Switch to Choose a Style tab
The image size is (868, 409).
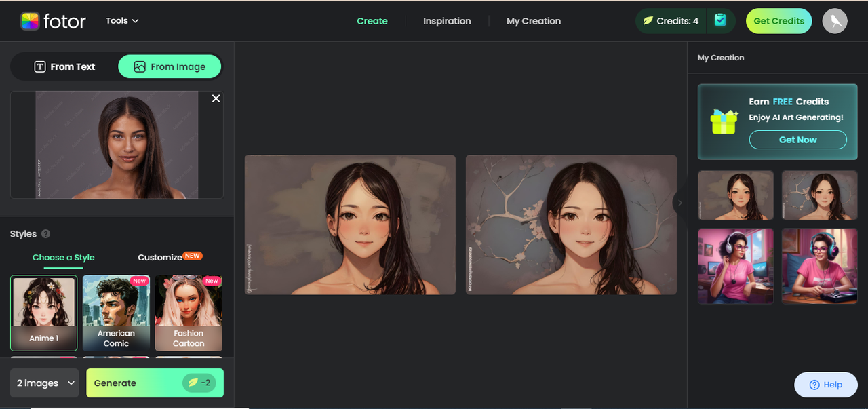coord(64,258)
